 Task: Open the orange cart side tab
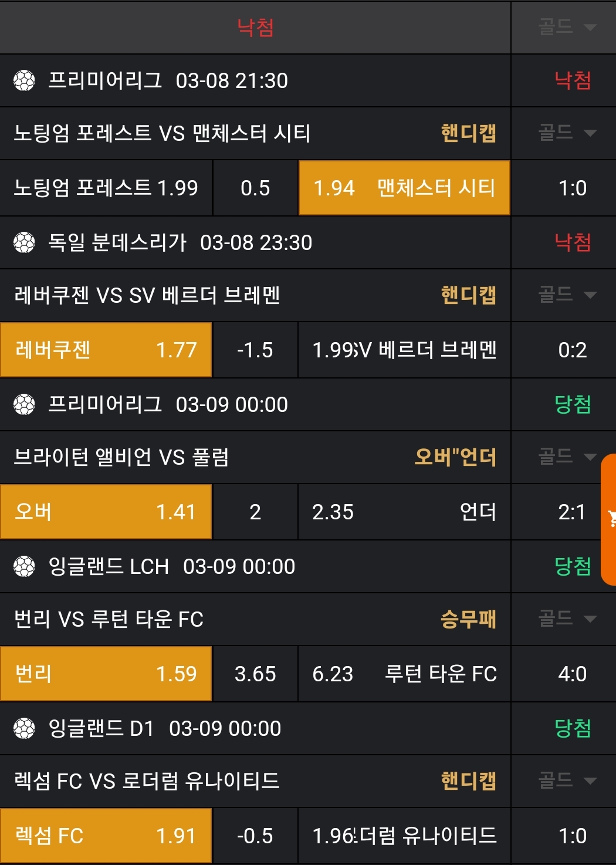610,519
